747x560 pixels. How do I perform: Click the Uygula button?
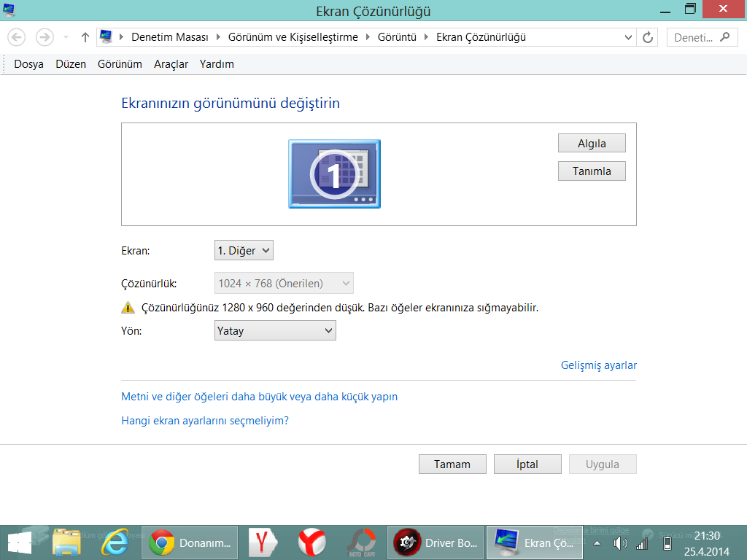pos(603,464)
